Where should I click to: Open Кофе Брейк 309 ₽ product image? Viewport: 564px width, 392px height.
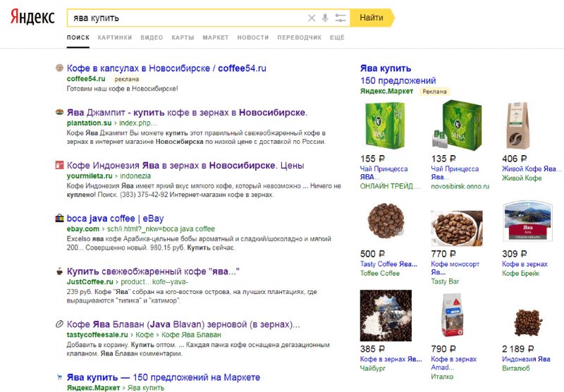pos(527,221)
